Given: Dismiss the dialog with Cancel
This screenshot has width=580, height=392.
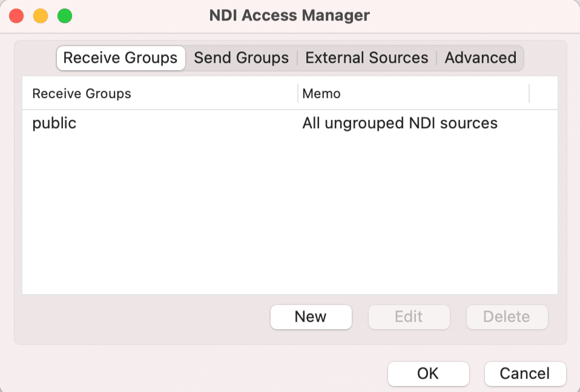Looking at the screenshot, I should [525, 374].
